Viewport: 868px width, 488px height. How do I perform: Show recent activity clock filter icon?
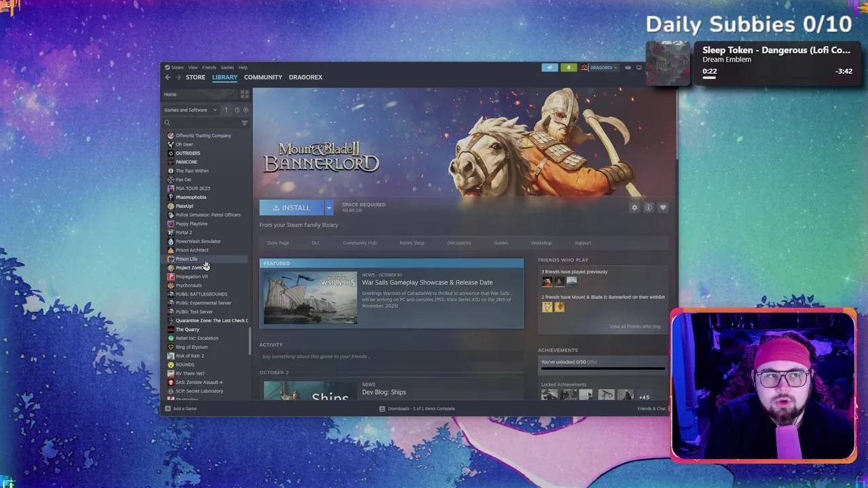[x=237, y=110]
